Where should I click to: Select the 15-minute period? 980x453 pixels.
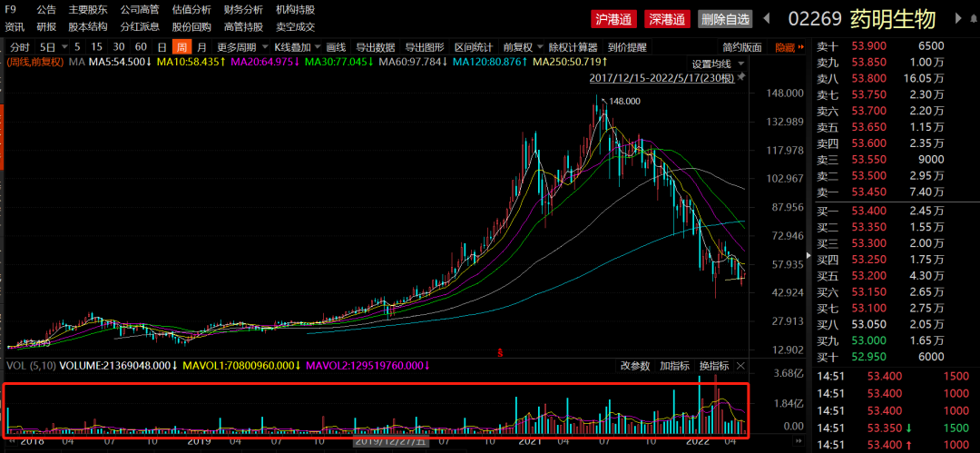(x=96, y=47)
